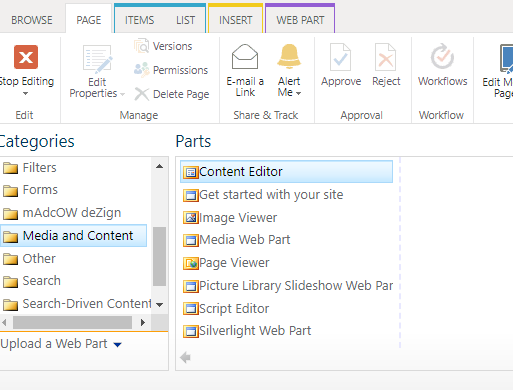Select the PAGE ribbon tab
Screen dimensions: 513x390
(89, 20)
